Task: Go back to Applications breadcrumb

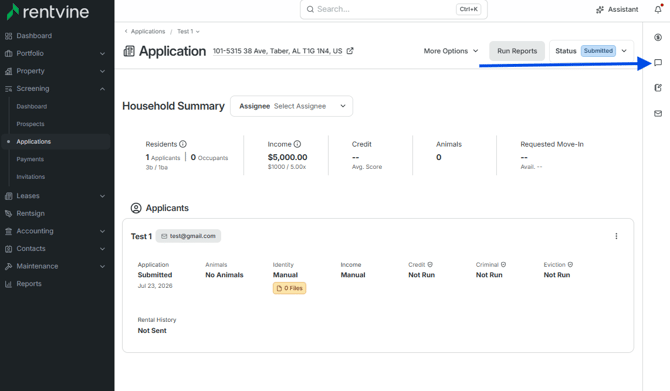Action: pyautogui.click(x=148, y=31)
